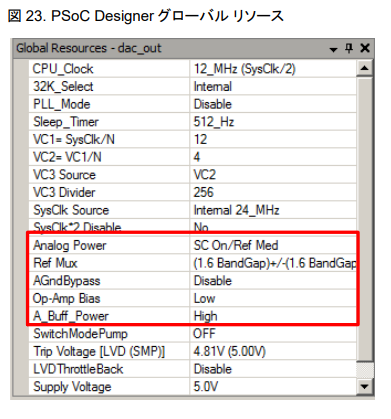Click the VC3 Source value VC2
Image resolution: width=391 pixels, height=419 pixels.
coord(205,175)
